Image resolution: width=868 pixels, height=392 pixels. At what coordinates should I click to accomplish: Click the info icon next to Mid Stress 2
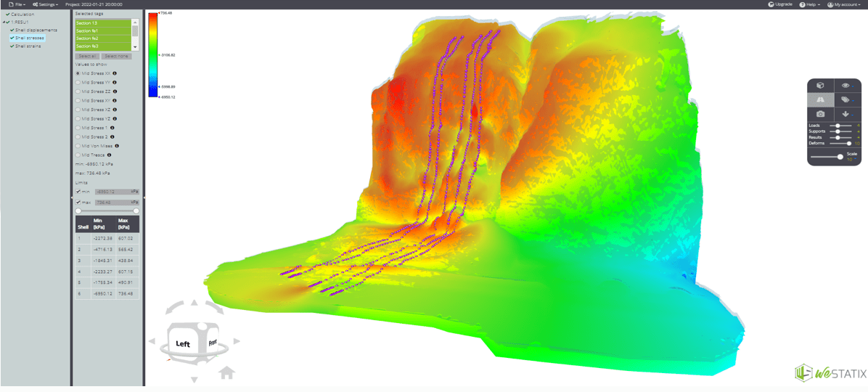pos(112,136)
